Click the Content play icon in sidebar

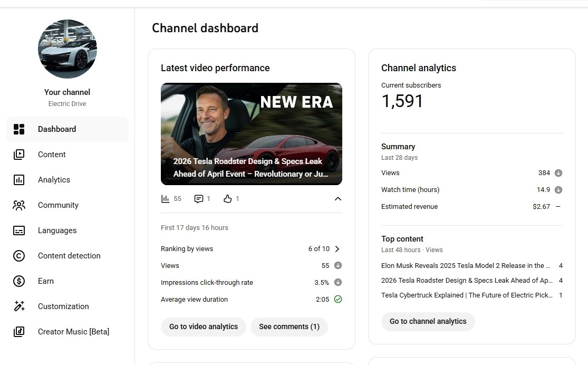[x=19, y=155]
